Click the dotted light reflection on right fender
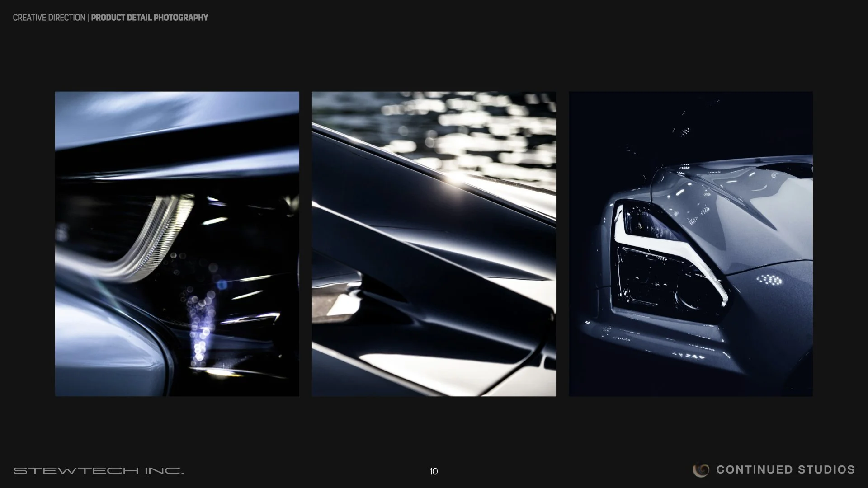 click(769, 280)
